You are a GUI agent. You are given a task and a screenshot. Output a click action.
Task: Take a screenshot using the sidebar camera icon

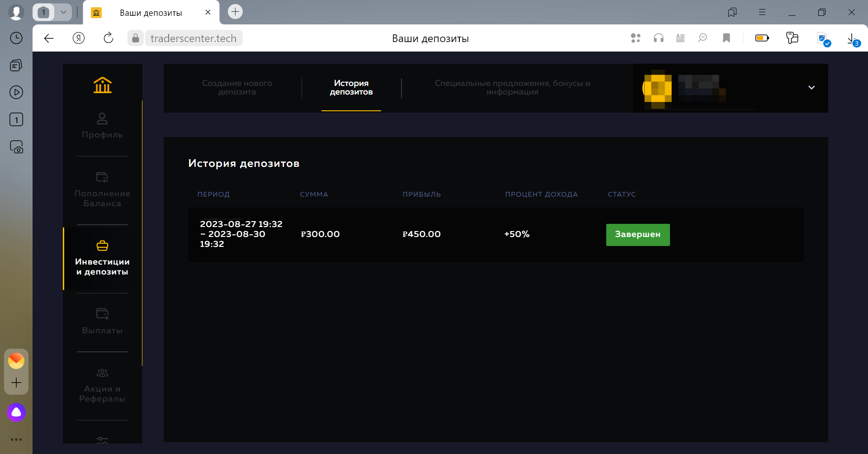(16, 147)
